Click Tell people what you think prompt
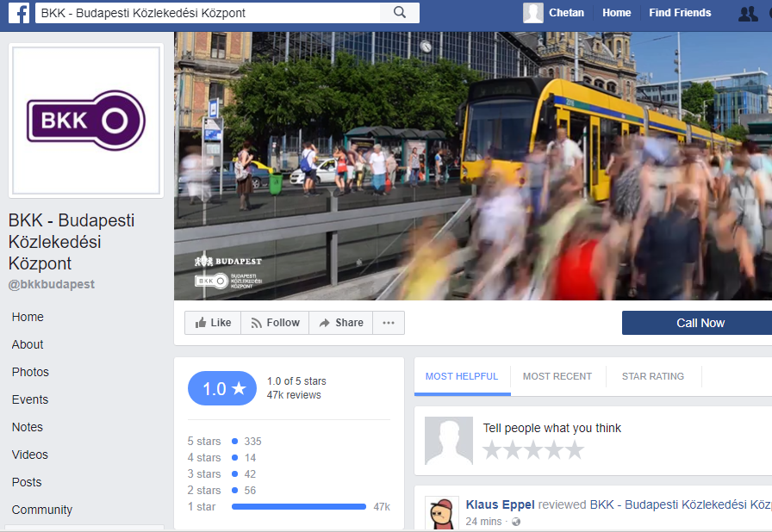772x532 pixels. (552, 428)
